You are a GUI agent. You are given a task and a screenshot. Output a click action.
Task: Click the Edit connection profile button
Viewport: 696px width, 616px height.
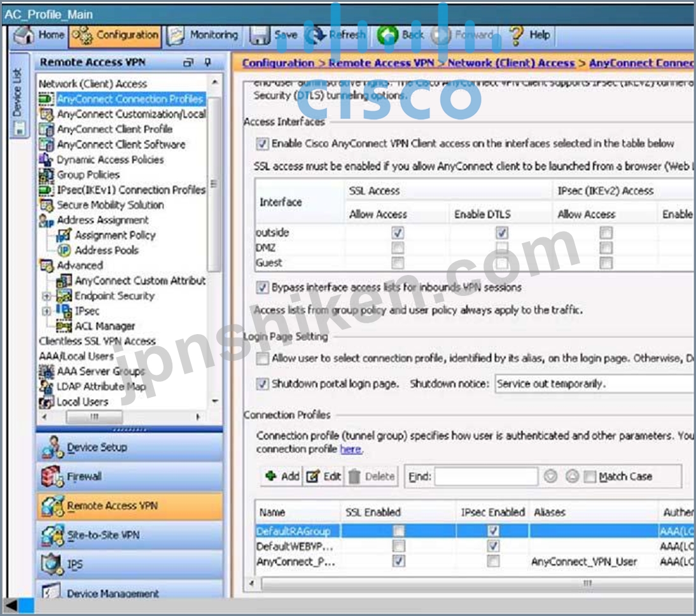[x=324, y=476]
